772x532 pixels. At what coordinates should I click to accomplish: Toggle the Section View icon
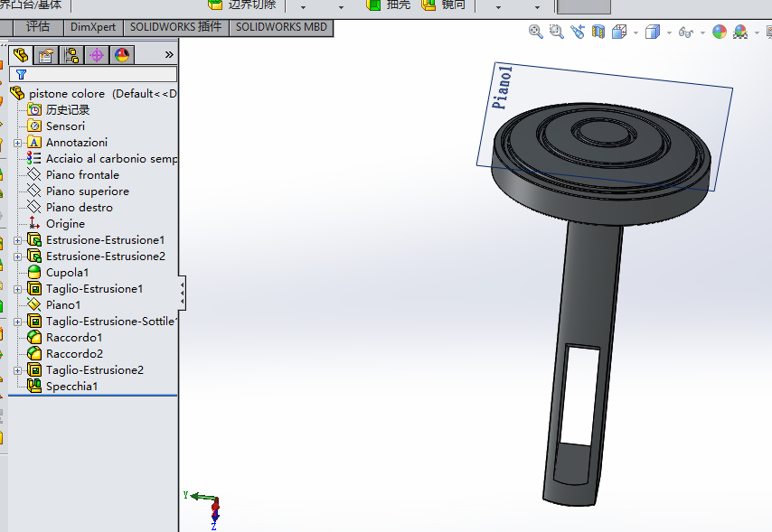pos(598,32)
